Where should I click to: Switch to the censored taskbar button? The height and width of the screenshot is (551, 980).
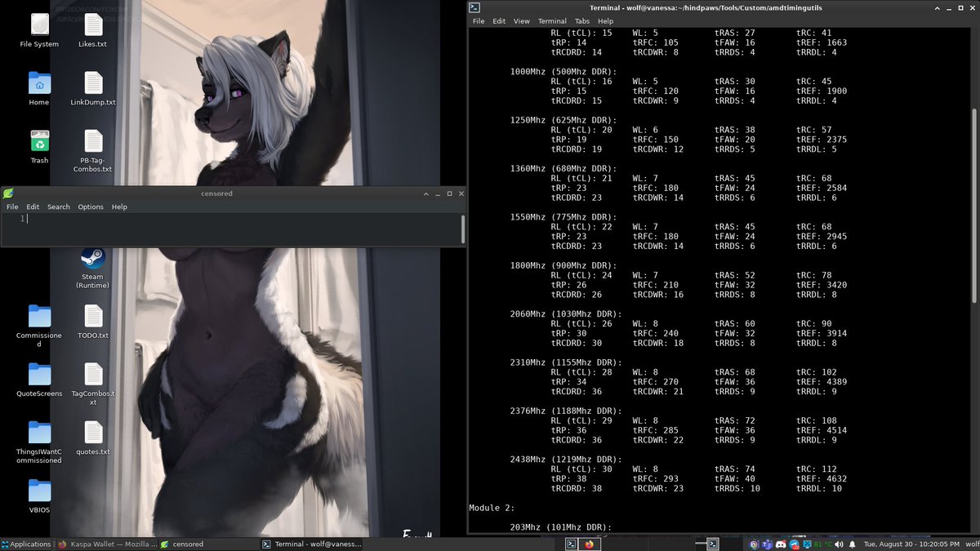pos(207,544)
